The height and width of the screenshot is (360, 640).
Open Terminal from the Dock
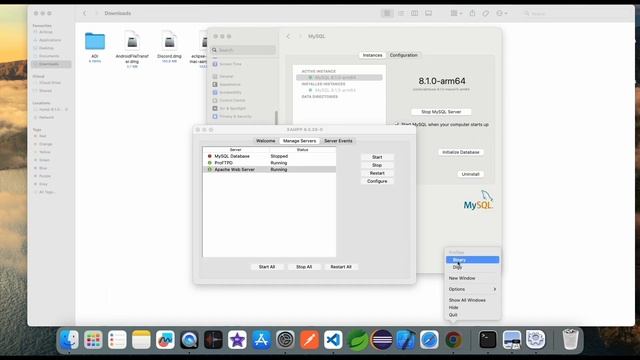(x=488, y=340)
